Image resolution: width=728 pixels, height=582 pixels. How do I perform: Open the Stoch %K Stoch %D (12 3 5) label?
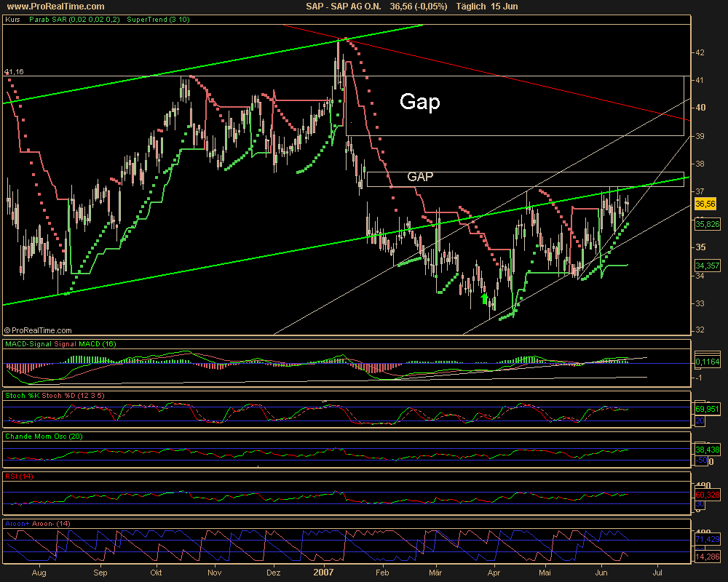[55, 396]
